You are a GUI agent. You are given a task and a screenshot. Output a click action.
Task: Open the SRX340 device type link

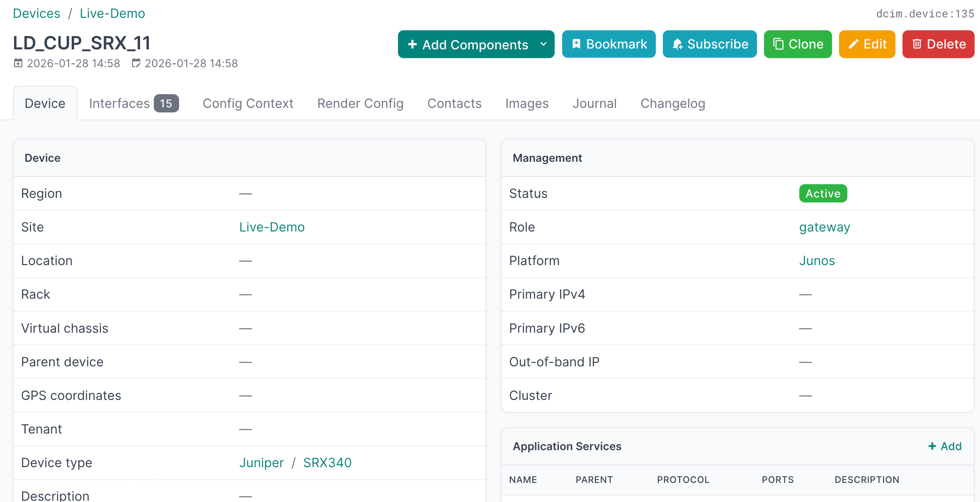[x=327, y=463]
